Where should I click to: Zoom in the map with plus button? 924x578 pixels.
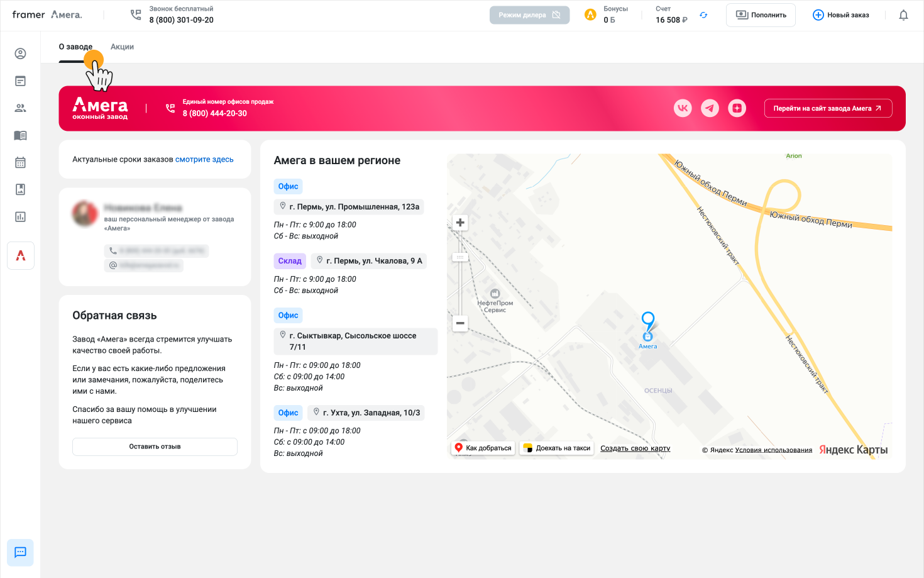click(460, 223)
